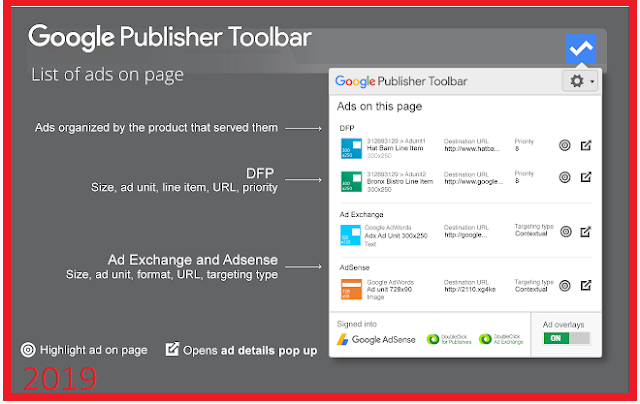Highlight the Hat Barn Line Item ad

[x=564, y=145]
